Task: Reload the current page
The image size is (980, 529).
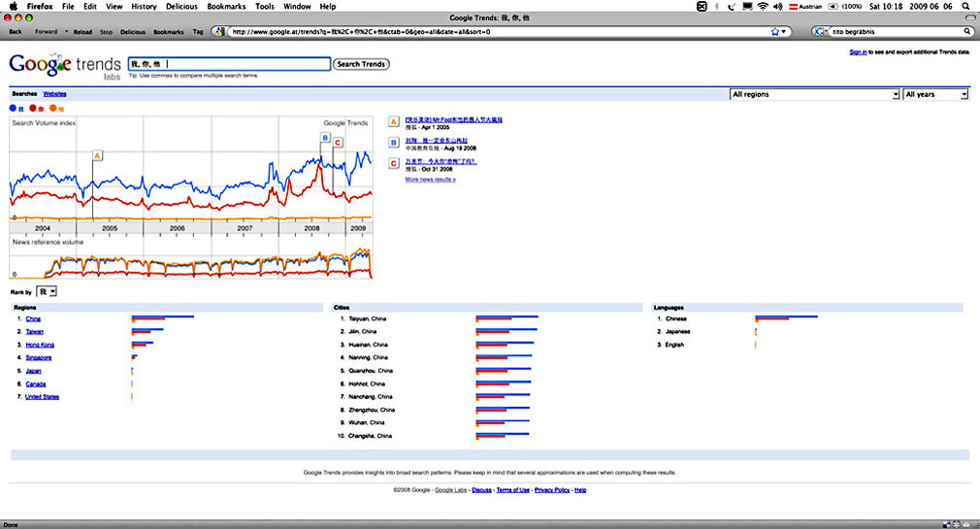Action: (82, 31)
